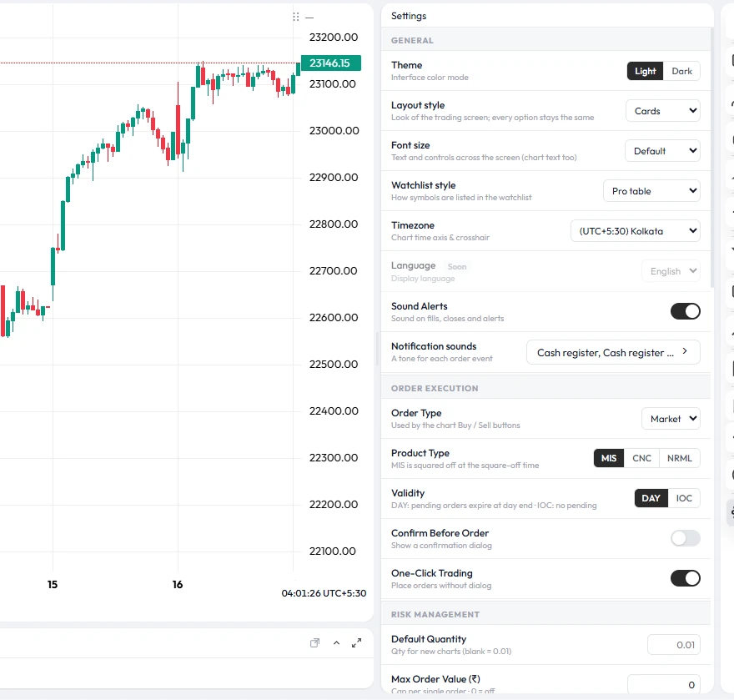Open the Language dropdown showing English

[671, 271]
